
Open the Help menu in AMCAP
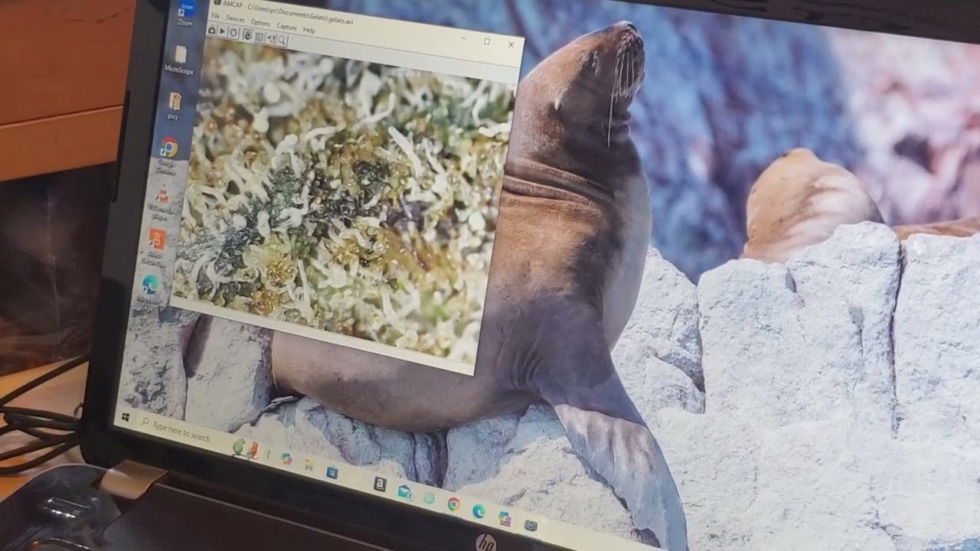click(x=309, y=31)
